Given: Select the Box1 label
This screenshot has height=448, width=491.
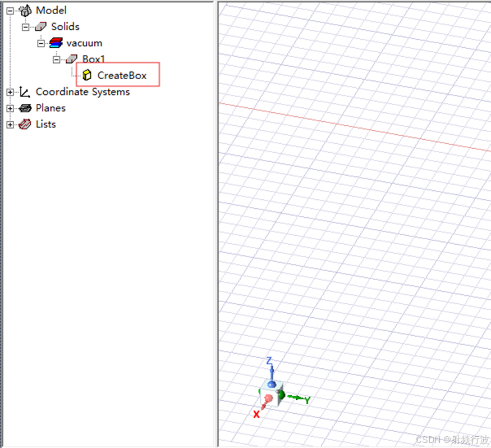Looking at the screenshot, I should click(x=93, y=59).
